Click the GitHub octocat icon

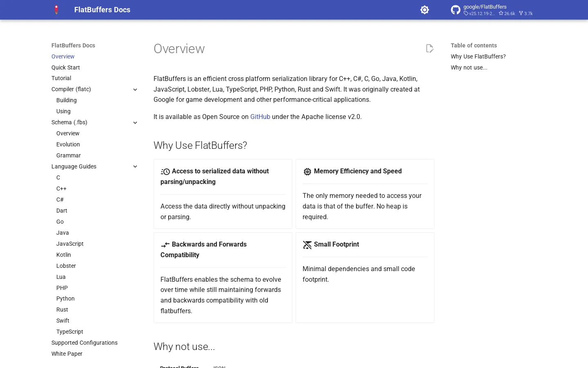[456, 10]
